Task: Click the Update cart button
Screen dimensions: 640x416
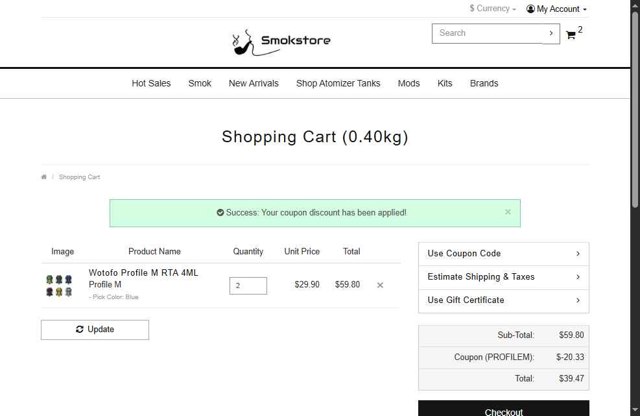Action: click(x=95, y=329)
